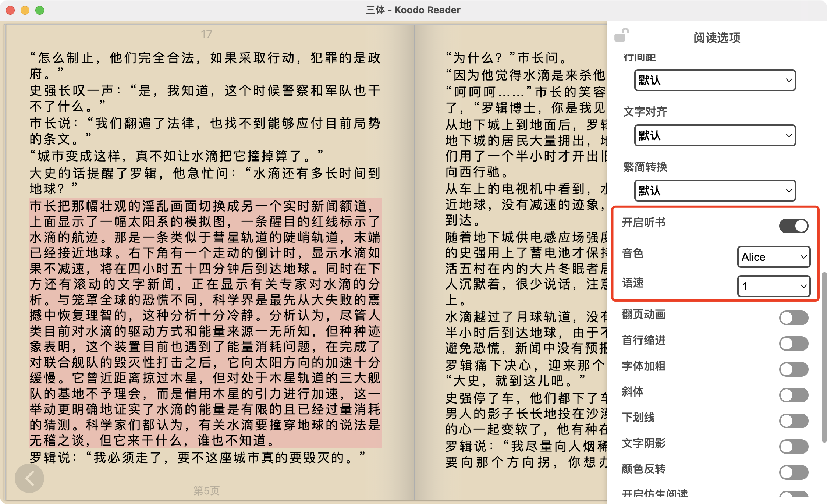
Task: Click the 语速 label
Action: click(x=632, y=283)
